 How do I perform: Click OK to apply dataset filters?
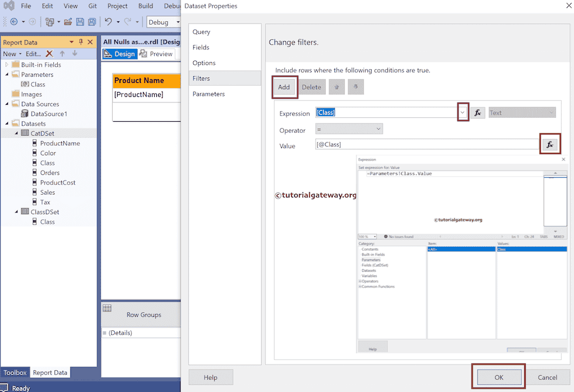pyautogui.click(x=498, y=377)
